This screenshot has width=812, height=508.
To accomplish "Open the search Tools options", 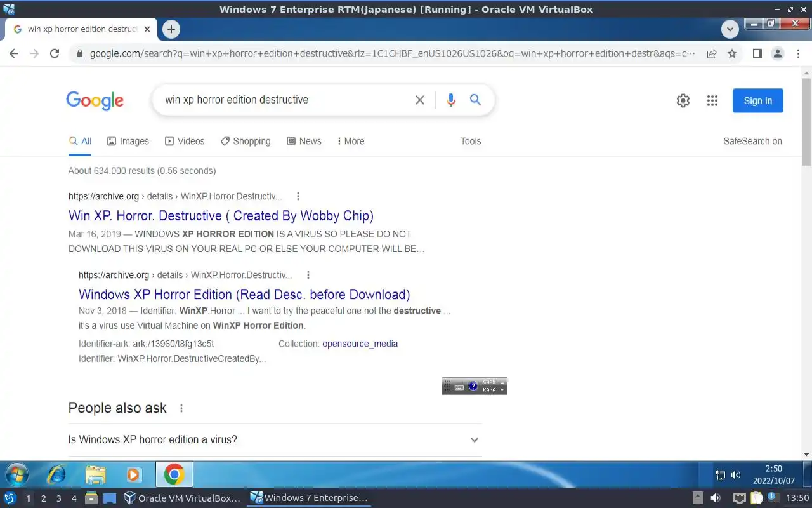I will tap(471, 141).
